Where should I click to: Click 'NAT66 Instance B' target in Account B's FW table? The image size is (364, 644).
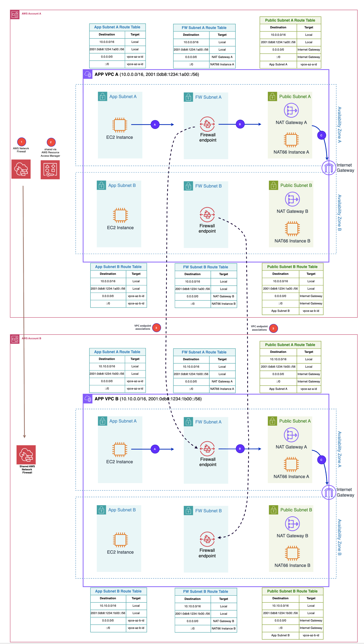[224, 629]
